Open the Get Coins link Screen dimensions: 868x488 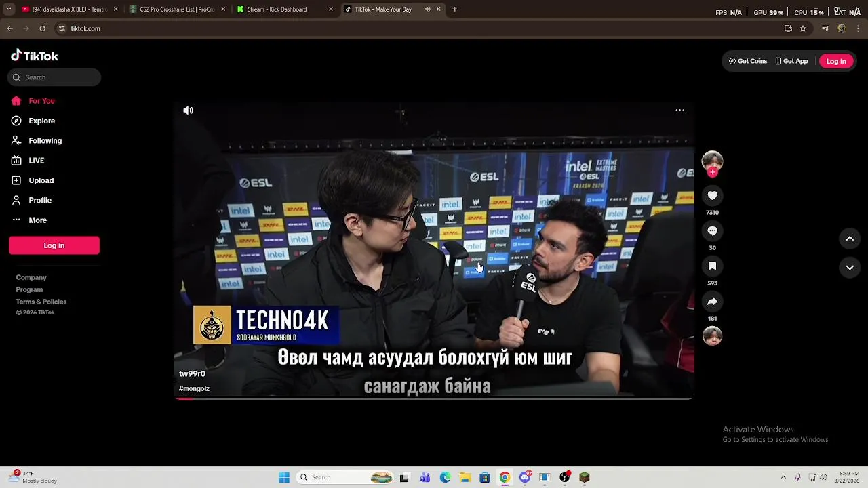748,61
